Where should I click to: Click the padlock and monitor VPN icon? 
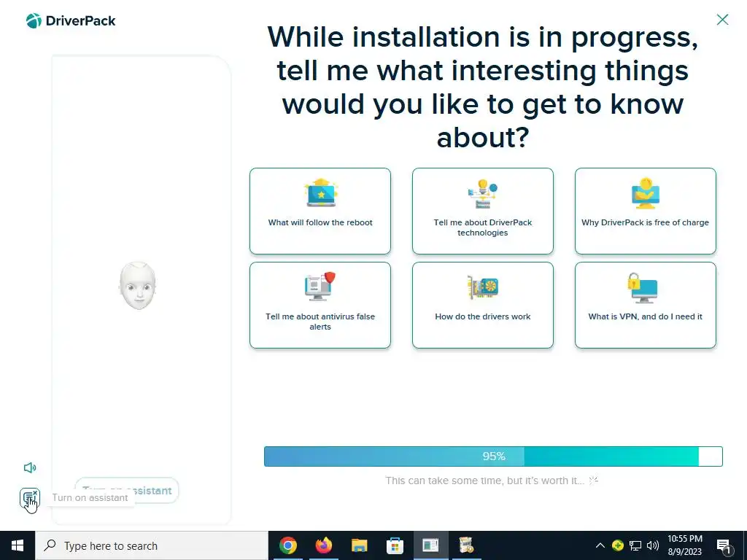[x=643, y=287]
